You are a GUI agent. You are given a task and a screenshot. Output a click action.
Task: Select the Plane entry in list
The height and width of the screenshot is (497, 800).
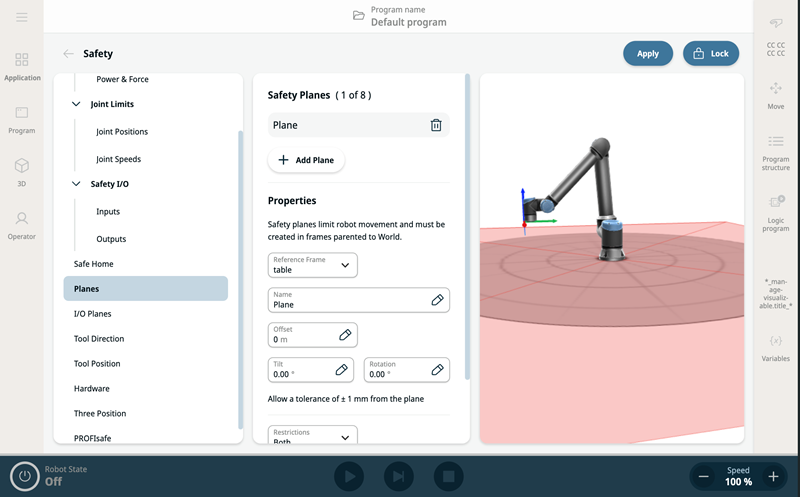click(358, 125)
